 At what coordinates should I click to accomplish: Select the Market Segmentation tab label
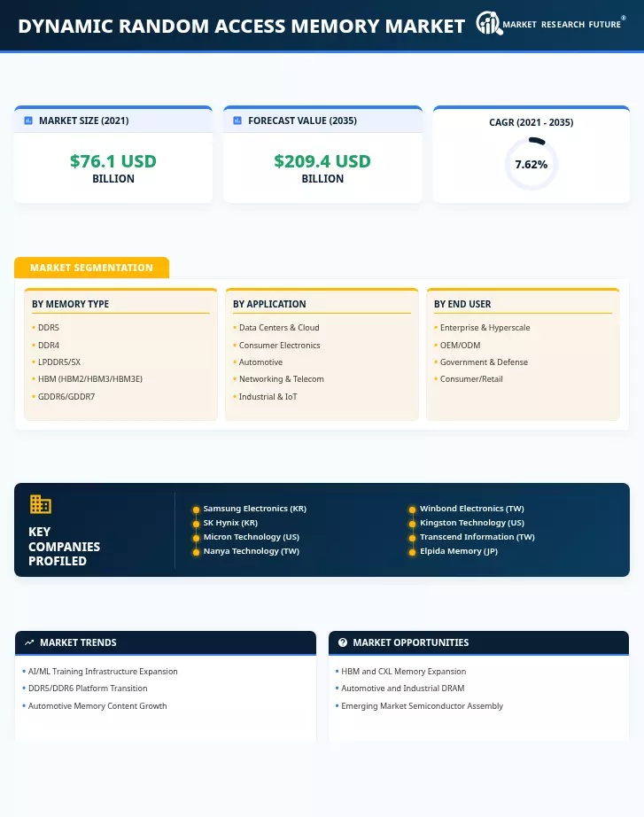point(91,268)
